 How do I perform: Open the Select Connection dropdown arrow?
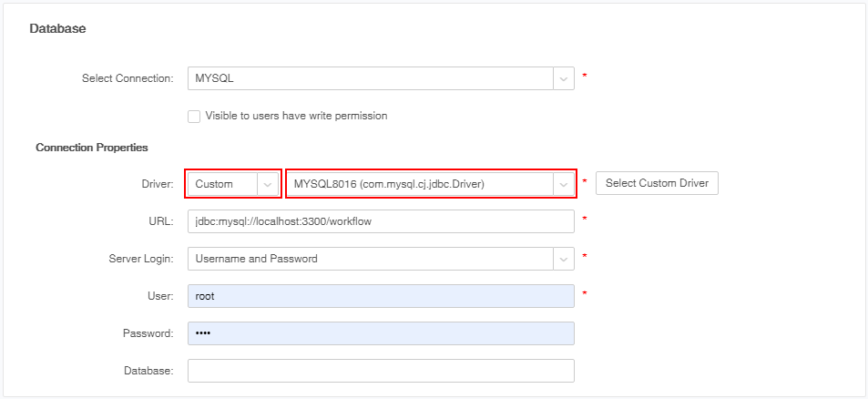564,78
